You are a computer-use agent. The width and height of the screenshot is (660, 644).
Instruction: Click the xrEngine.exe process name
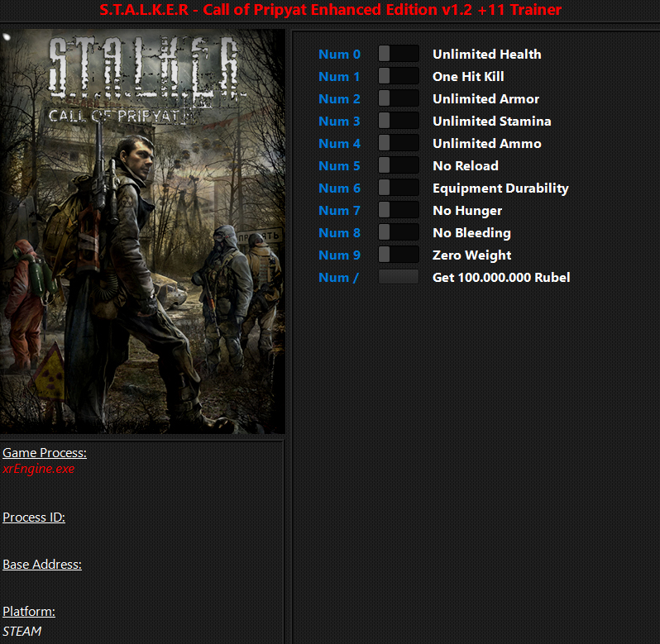pyautogui.click(x=39, y=469)
